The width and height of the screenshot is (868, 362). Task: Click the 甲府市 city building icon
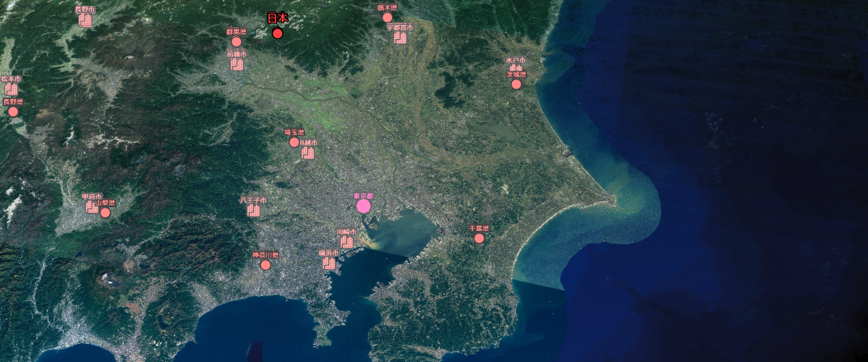90,206
